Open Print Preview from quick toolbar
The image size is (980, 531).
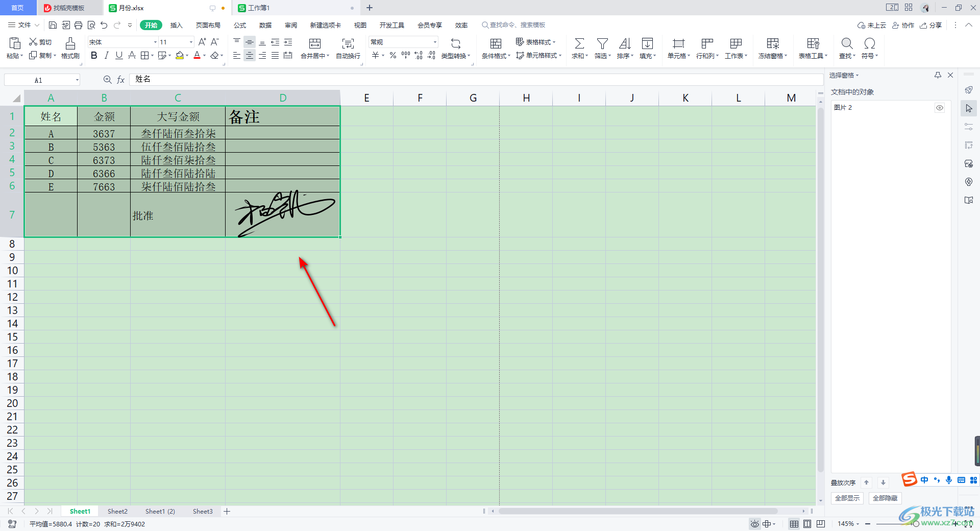pos(91,25)
